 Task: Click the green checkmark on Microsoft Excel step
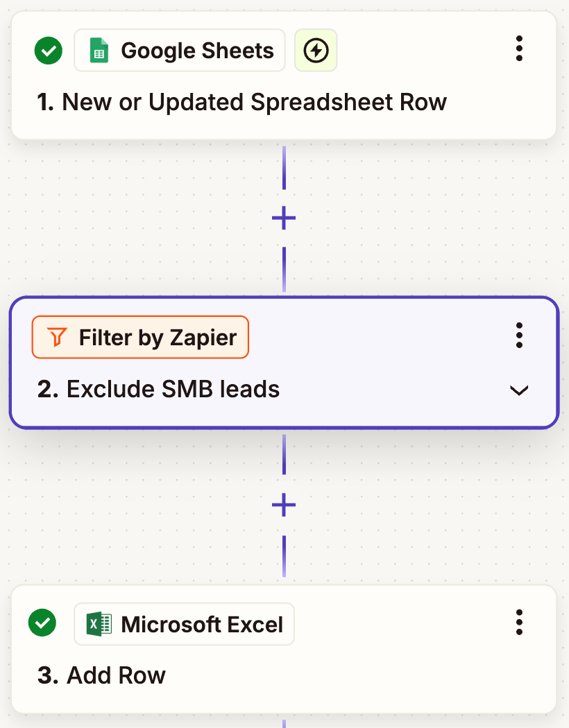[42, 623]
